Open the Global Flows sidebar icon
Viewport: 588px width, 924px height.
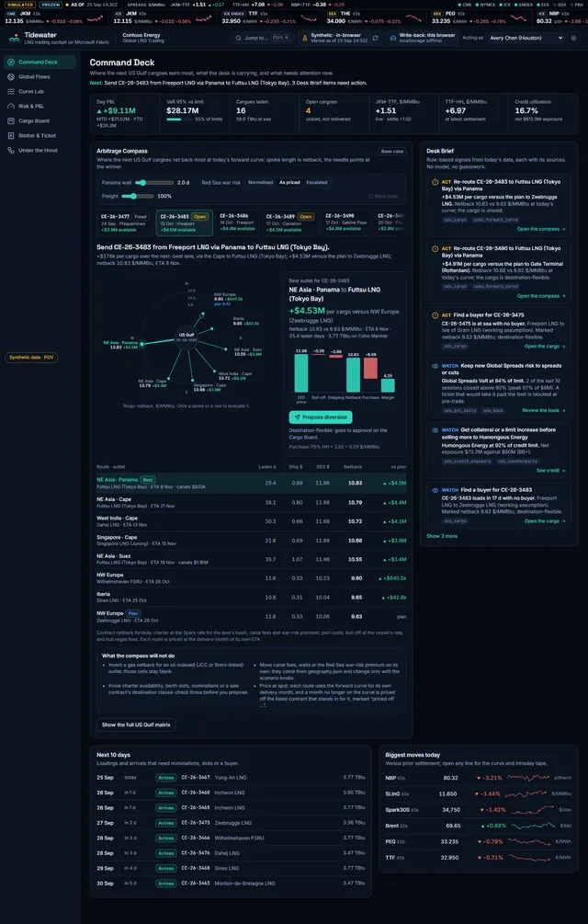click(11, 76)
